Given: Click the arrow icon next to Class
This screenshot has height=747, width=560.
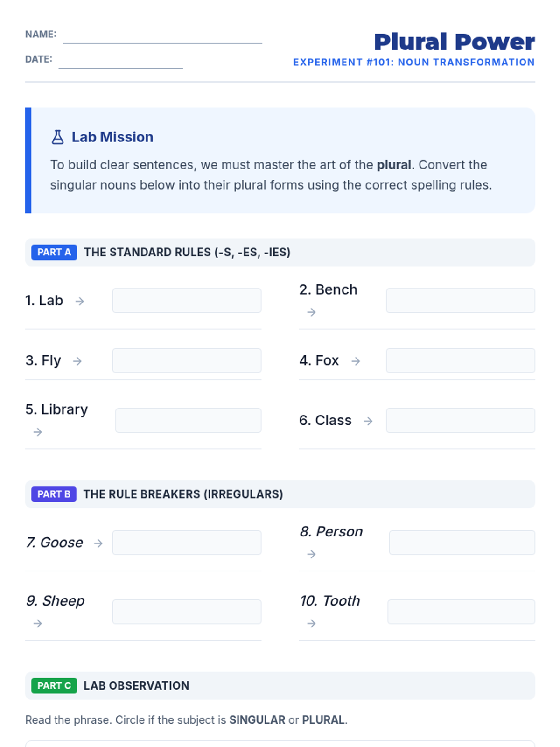Looking at the screenshot, I should coord(368,421).
